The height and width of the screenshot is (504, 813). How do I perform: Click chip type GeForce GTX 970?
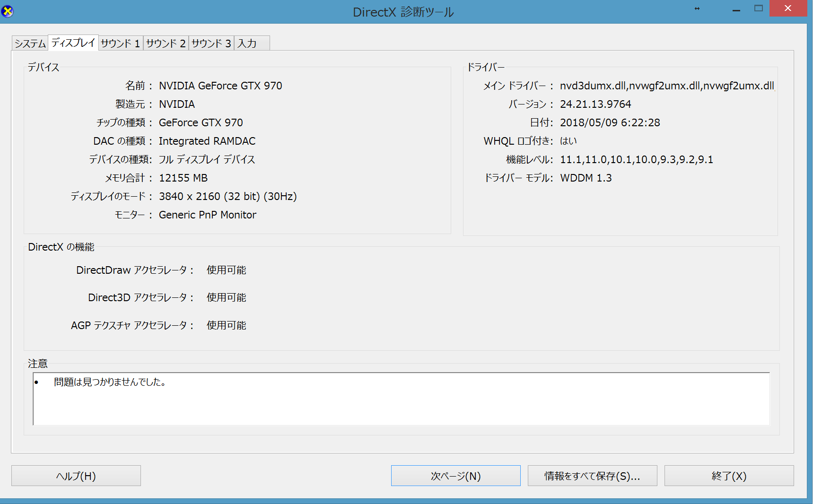click(x=201, y=122)
